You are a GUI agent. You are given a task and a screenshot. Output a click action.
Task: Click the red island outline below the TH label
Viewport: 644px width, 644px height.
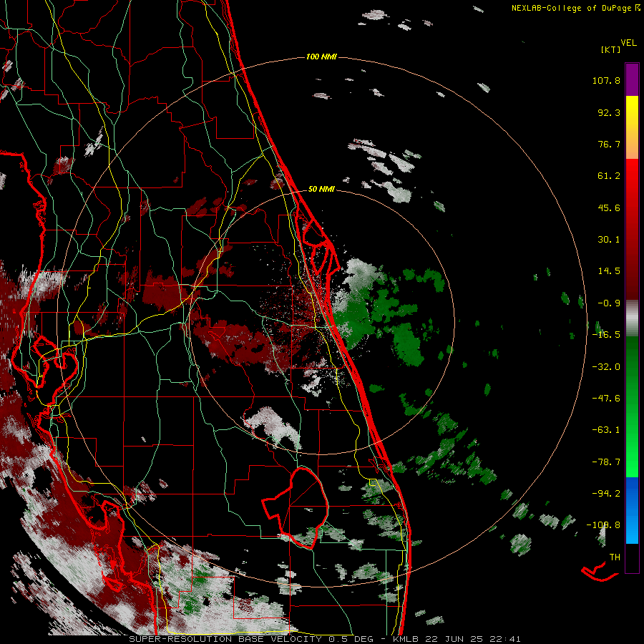coord(599,572)
